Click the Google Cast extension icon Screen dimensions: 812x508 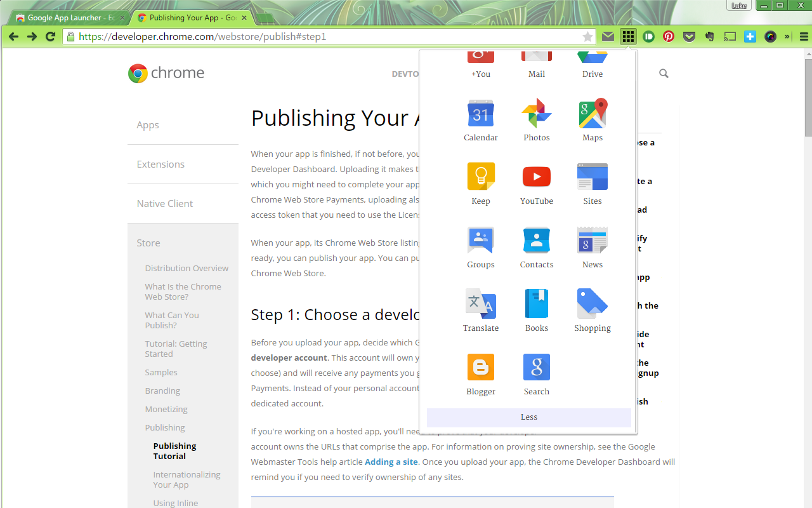pyautogui.click(x=730, y=37)
